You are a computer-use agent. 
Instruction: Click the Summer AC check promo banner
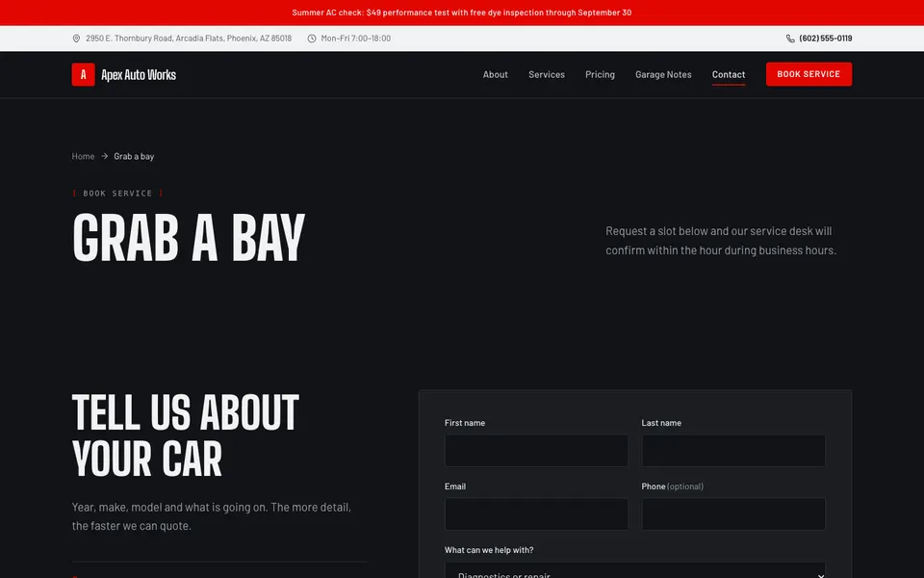tap(462, 13)
